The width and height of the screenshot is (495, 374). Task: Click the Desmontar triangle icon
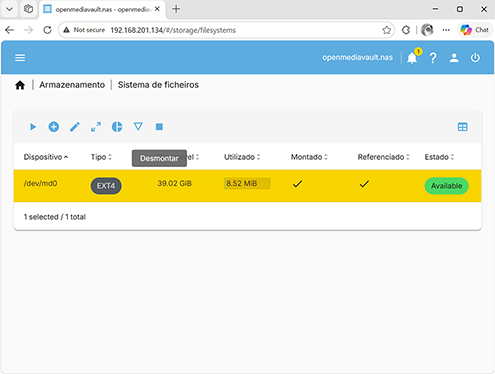coord(138,127)
